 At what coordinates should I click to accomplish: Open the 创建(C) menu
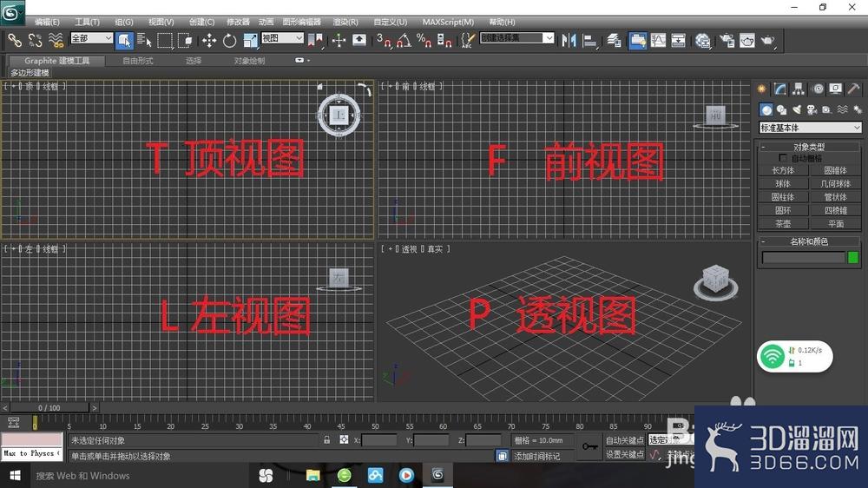point(201,22)
